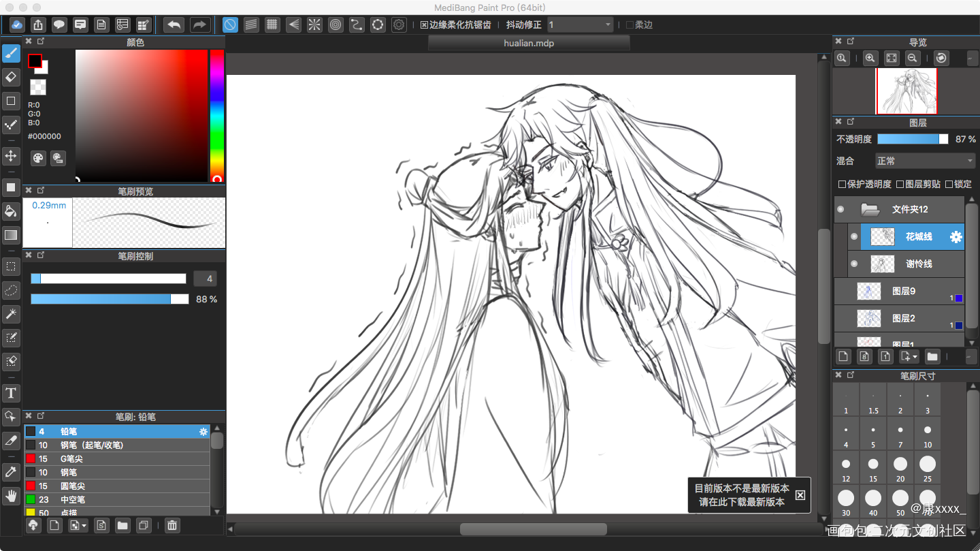Open the 抖动修正 value dropdown
This screenshot has height=551, width=980.
pyautogui.click(x=581, y=25)
